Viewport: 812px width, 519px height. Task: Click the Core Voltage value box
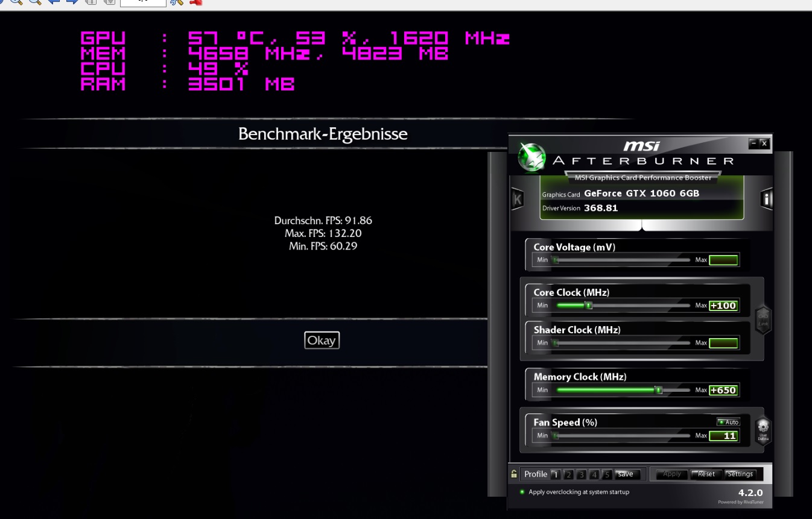point(723,260)
